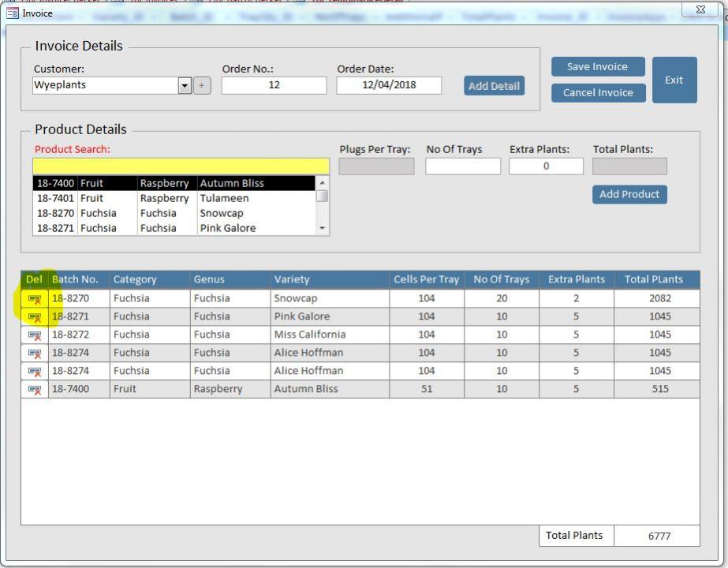
Task: Click delete icon for Pink Galore row
Action: click(34, 317)
